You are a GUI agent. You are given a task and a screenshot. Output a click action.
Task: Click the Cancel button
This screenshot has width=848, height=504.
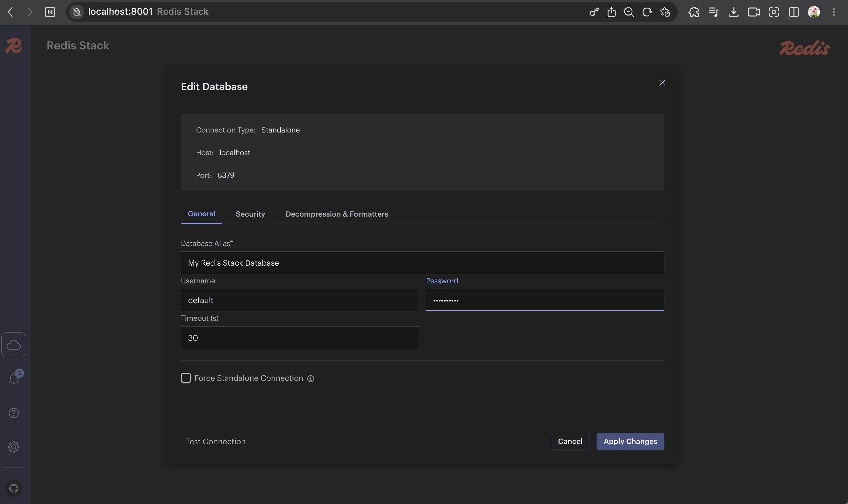pyautogui.click(x=570, y=441)
